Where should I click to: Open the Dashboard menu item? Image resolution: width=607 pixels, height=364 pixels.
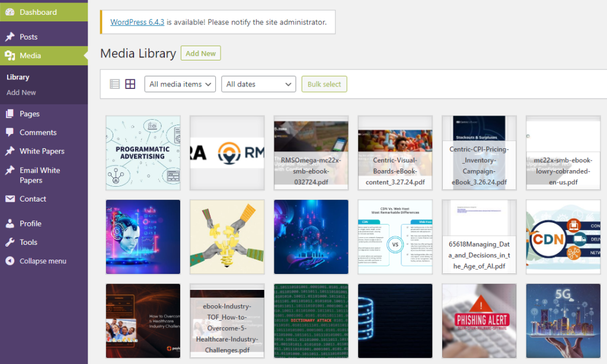pyautogui.click(x=44, y=12)
